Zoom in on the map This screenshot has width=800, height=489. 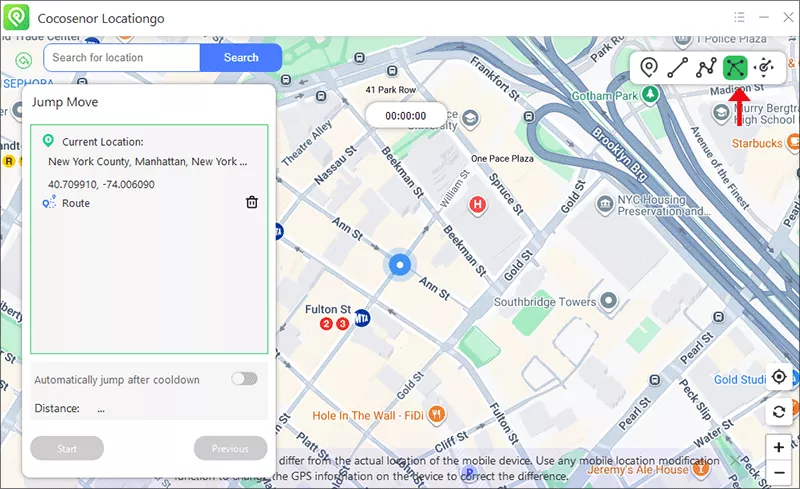779,446
